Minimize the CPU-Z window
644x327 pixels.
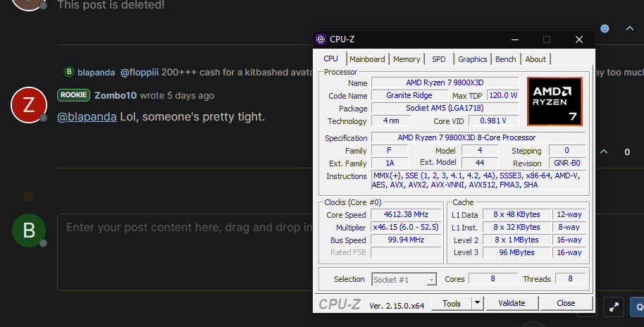515,39
